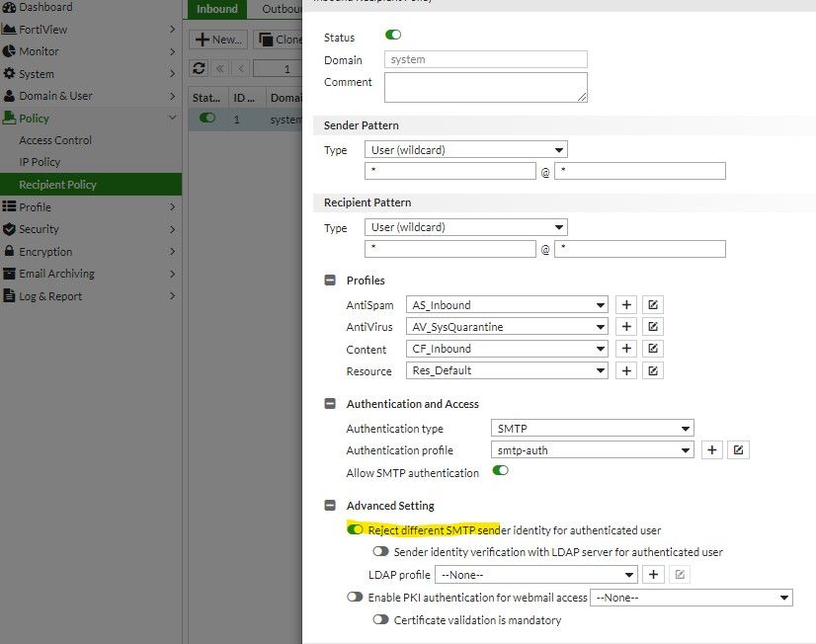Collapse Authentication and Access section
The width and height of the screenshot is (816, 644).
coord(330,404)
